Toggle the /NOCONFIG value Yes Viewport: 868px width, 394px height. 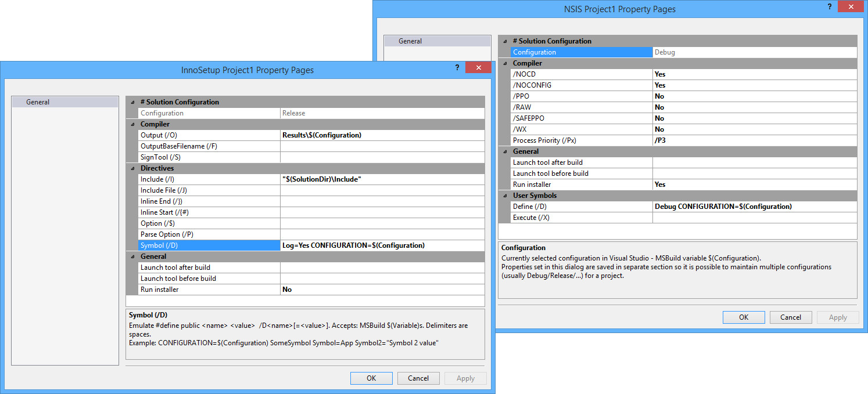pos(755,85)
